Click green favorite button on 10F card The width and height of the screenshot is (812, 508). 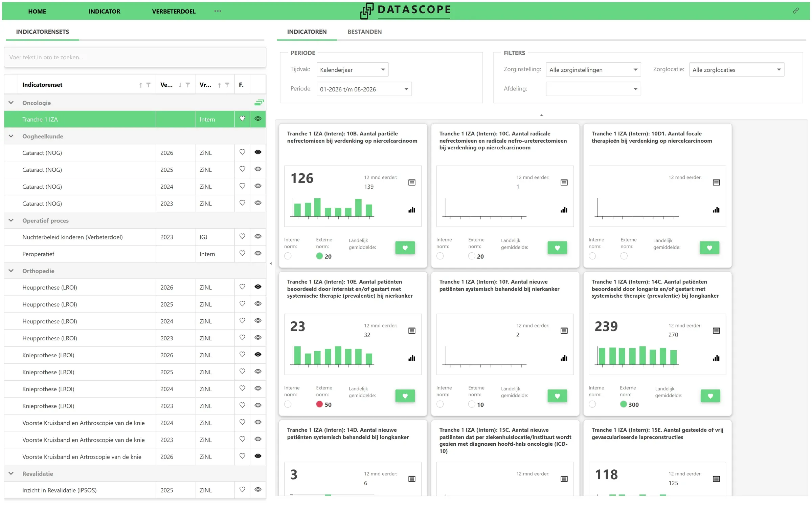tap(557, 396)
